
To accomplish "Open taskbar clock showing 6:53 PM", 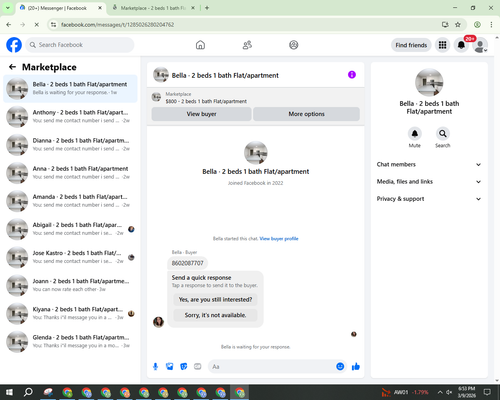I will pyautogui.click(x=467, y=392).
